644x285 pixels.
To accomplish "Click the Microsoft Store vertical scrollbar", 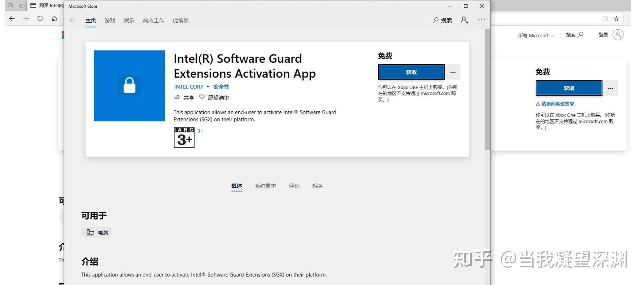I will [x=487, y=89].
